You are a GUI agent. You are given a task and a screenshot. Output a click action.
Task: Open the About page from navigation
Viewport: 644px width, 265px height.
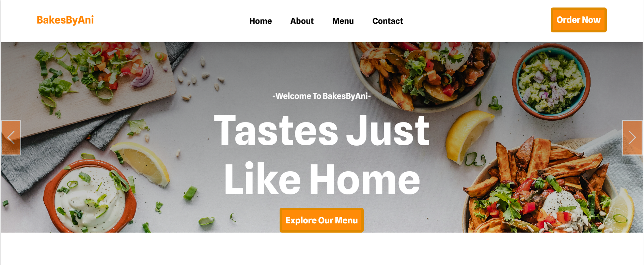302,21
